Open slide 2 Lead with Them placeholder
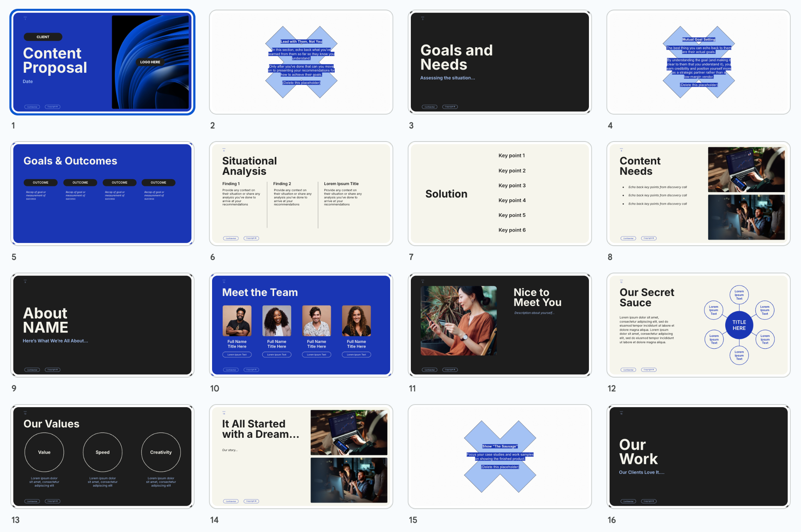Viewport: 801px width, 532px height. (x=301, y=62)
